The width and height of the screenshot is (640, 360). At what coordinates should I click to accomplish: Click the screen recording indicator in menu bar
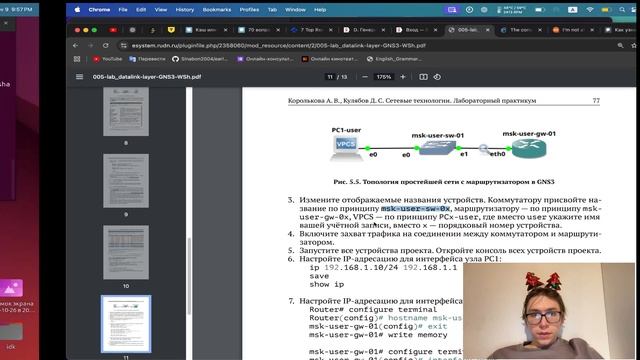(x=452, y=9)
